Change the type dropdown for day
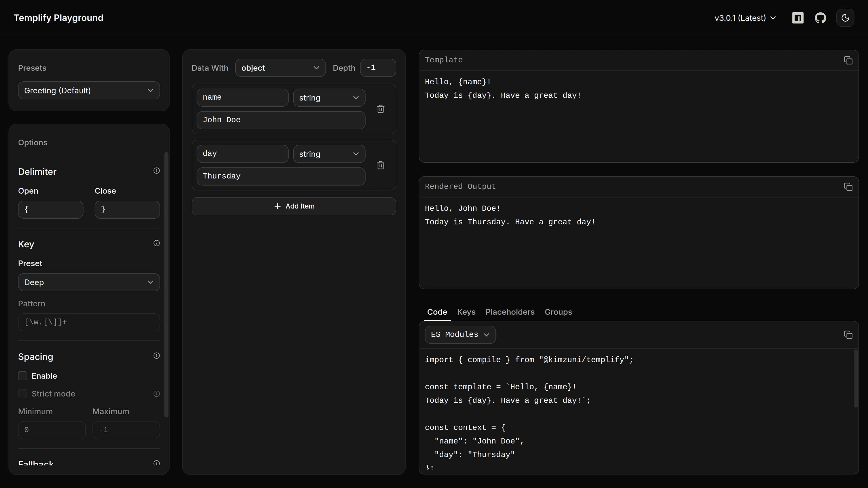The height and width of the screenshot is (488, 868). (329, 154)
